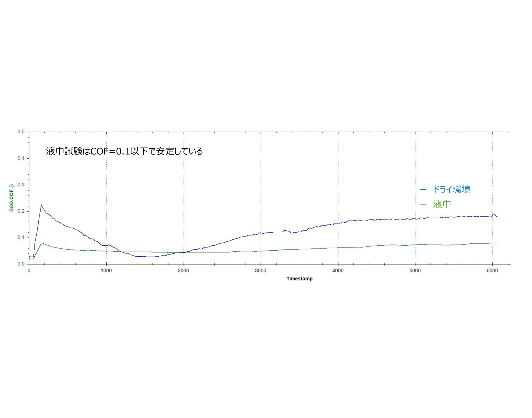This screenshot has height=418, width=532.
Task: Click the 0.5 y-axis tick label
Action: coord(21,132)
